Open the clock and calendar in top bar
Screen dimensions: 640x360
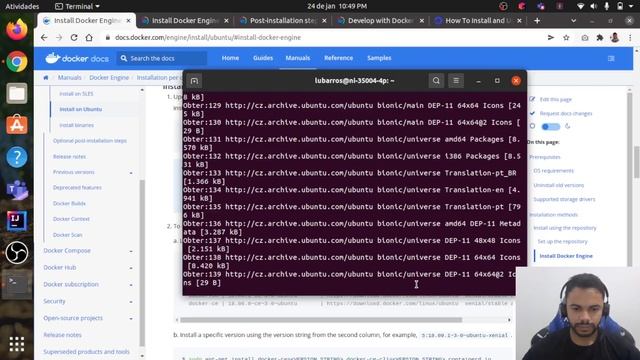[x=337, y=6]
